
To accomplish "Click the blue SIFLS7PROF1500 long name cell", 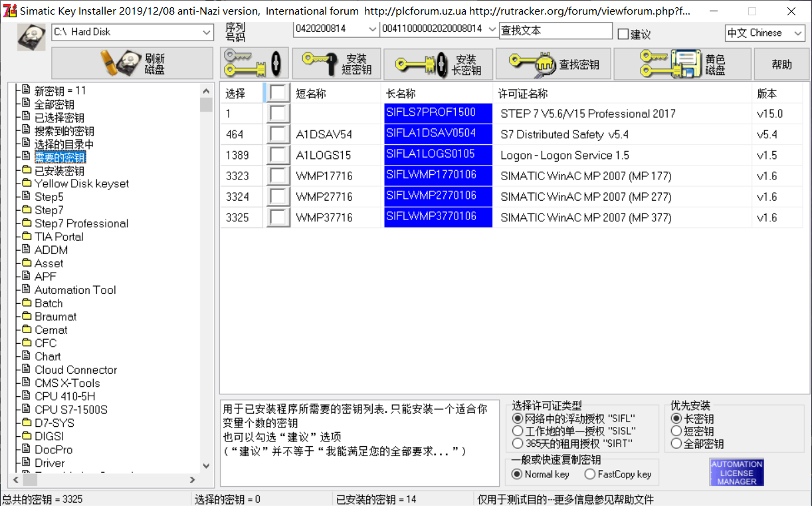I will pos(438,113).
